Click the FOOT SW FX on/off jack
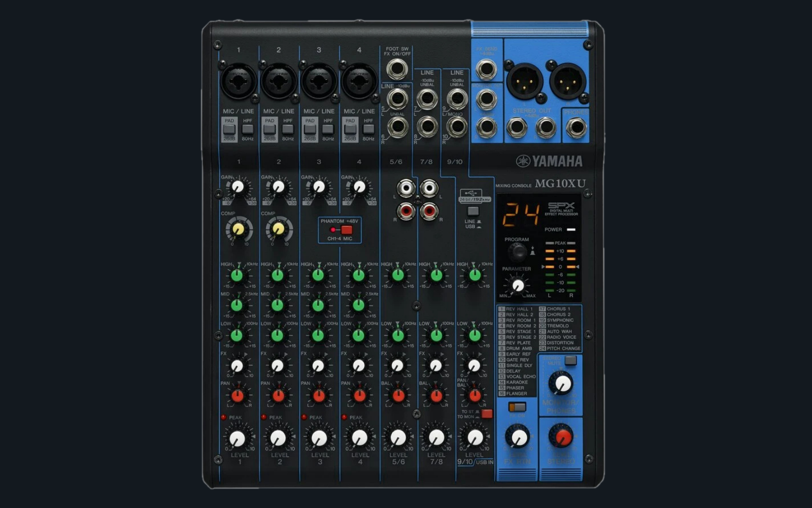Image resolution: width=812 pixels, height=508 pixels. [397, 70]
